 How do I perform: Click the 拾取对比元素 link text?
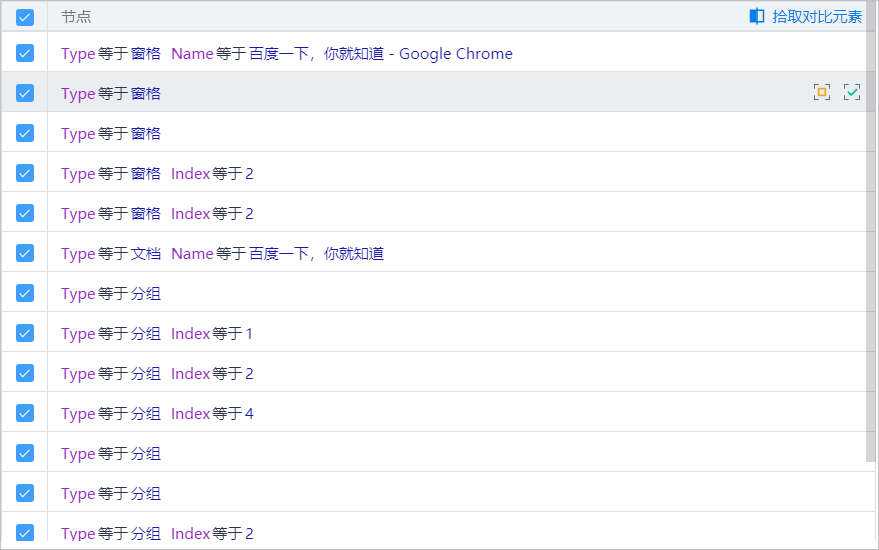(x=817, y=16)
